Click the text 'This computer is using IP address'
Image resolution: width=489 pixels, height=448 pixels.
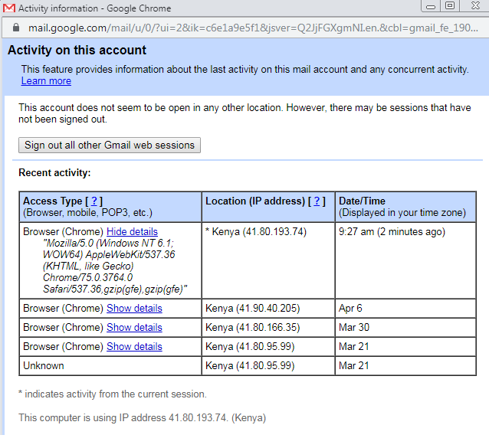coord(92,418)
